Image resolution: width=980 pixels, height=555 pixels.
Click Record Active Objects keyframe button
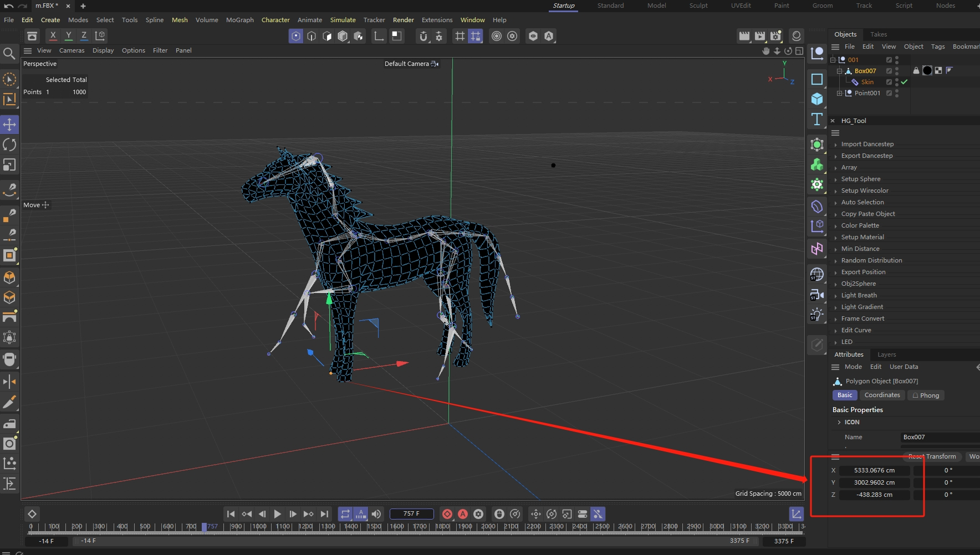click(447, 514)
